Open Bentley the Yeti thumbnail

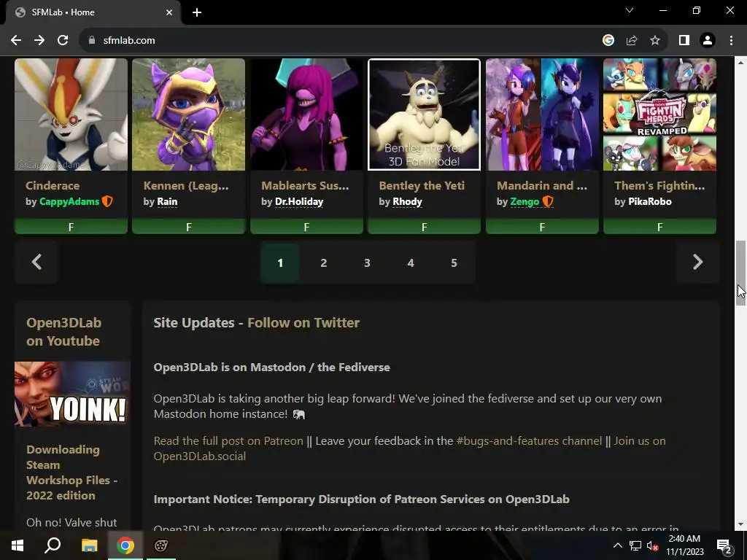click(x=424, y=114)
